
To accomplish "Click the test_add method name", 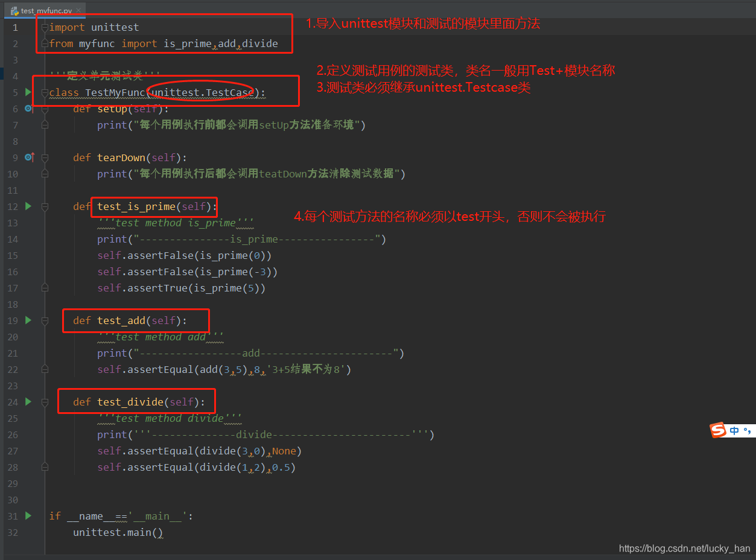I will click(x=121, y=320).
